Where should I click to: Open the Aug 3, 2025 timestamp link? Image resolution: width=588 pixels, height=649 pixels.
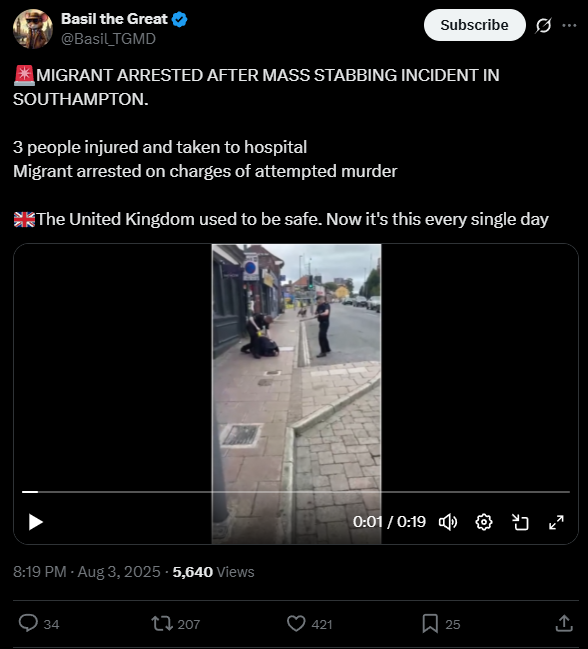[x=119, y=572]
